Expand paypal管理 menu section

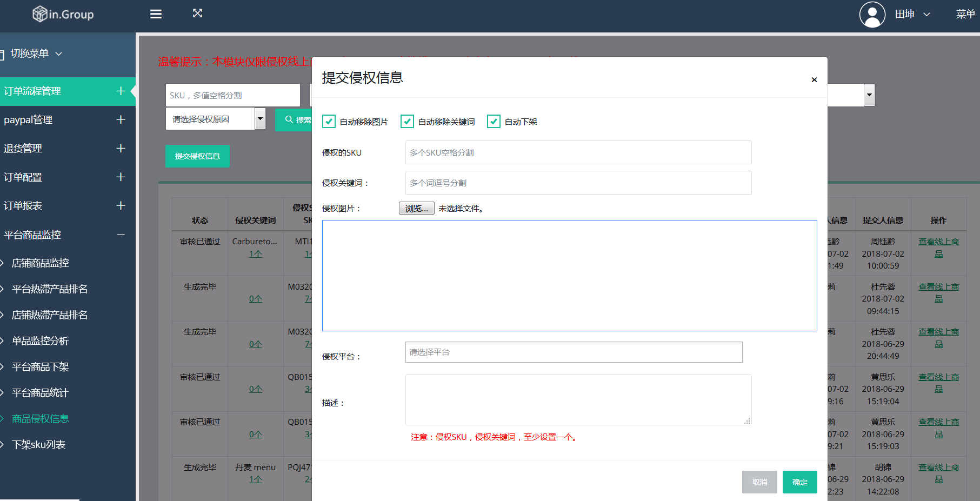(121, 119)
